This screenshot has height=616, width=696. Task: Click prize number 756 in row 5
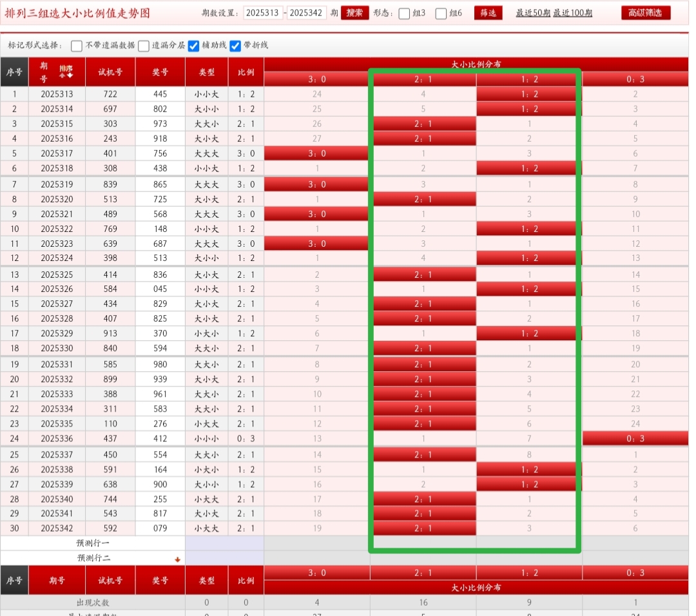click(160, 153)
